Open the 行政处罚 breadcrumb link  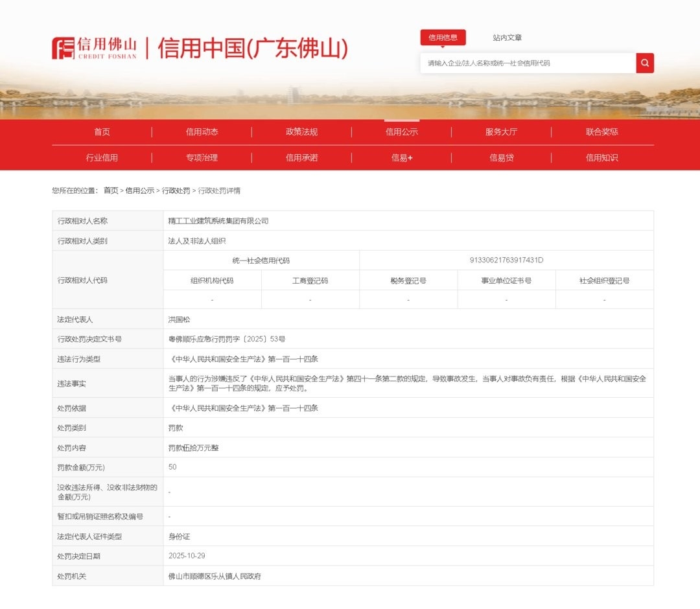(174, 191)
